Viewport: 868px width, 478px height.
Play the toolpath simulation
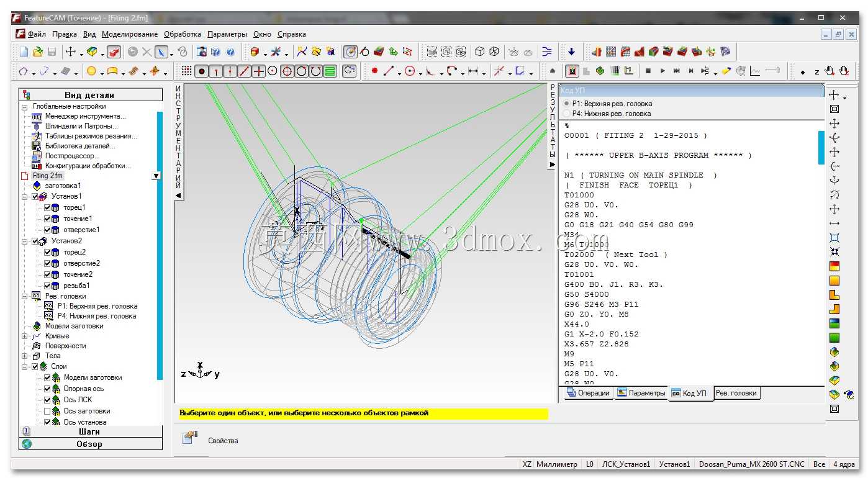tap(662, 71)
